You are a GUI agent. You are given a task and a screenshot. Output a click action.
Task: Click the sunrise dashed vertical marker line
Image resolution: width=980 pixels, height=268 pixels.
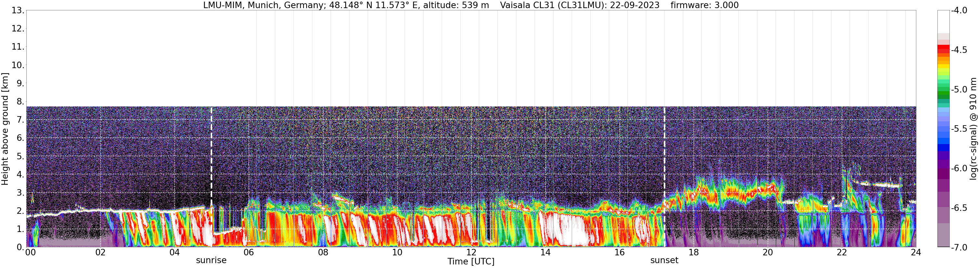click(212, 177)
